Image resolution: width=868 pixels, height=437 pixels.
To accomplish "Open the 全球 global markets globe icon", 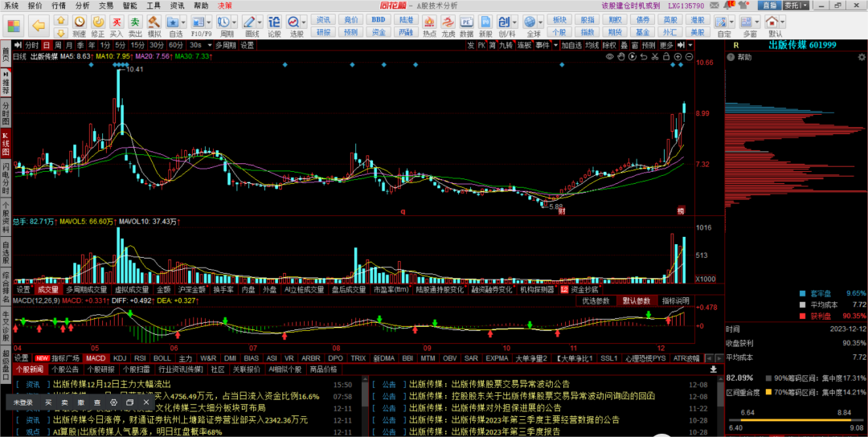I will (x=530, y=22).
